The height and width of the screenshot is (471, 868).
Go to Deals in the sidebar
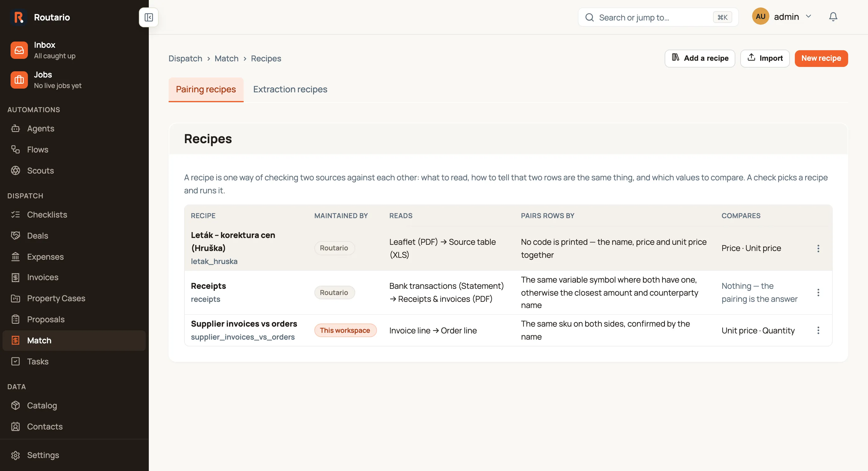(74, 235)
